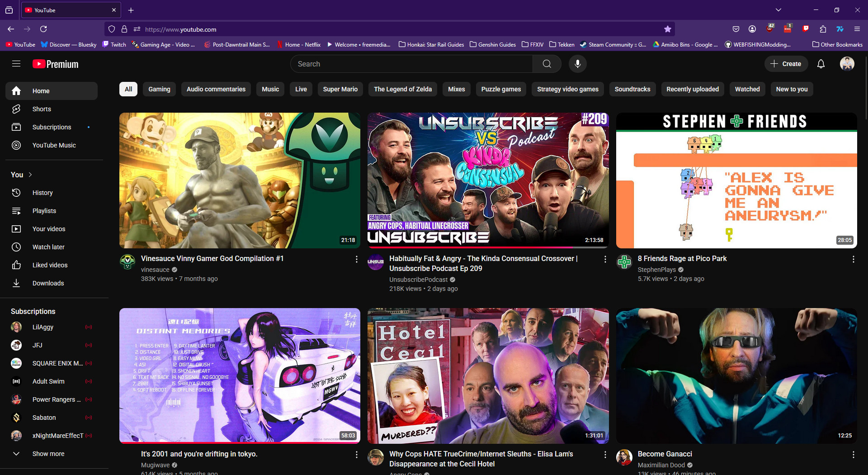Play drifting in tokyo thumbnail

click(240, 376)
